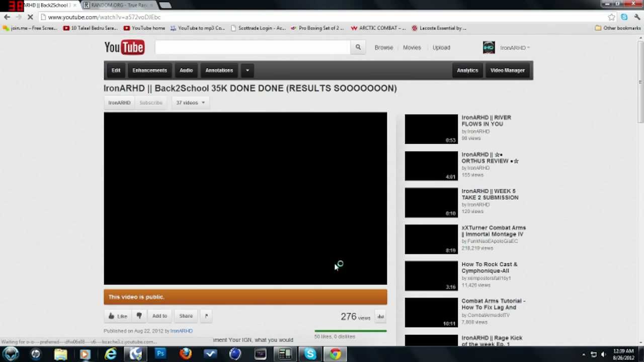Open the video statistics icon by views
This screenshot has width=644, height=362.
[381, 317]
